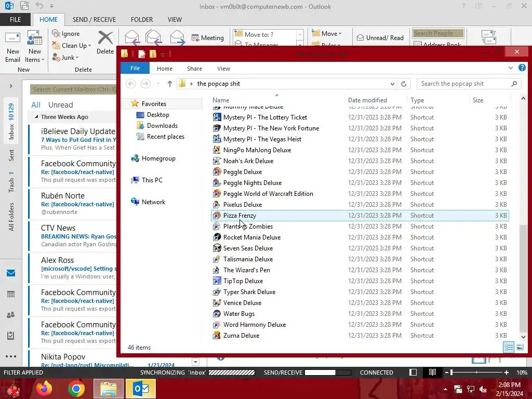The image size is (532, 399).
Task: Expand the Explorer ribbon with the chevron
Action: (x=511, y=68)
